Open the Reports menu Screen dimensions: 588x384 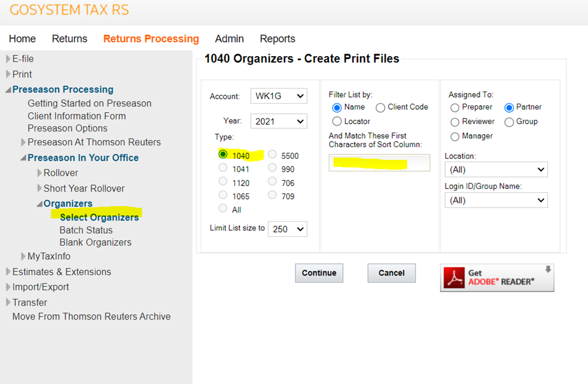coord(277,39)
